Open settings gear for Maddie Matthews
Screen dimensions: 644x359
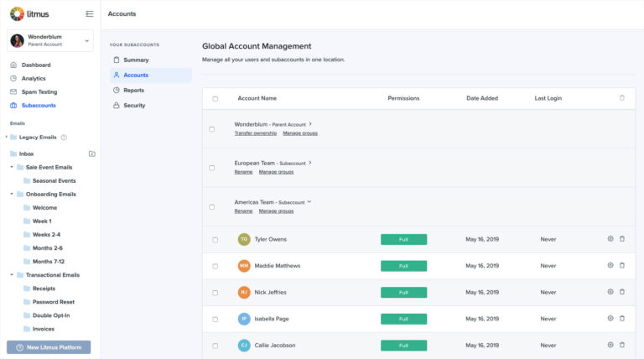(610, 265)
